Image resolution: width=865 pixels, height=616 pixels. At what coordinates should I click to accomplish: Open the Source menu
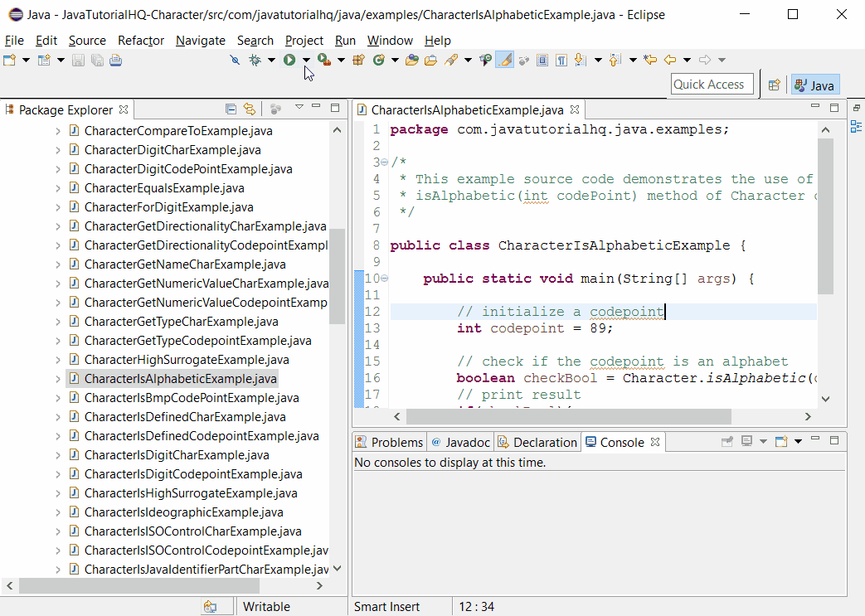click(87, 41)
